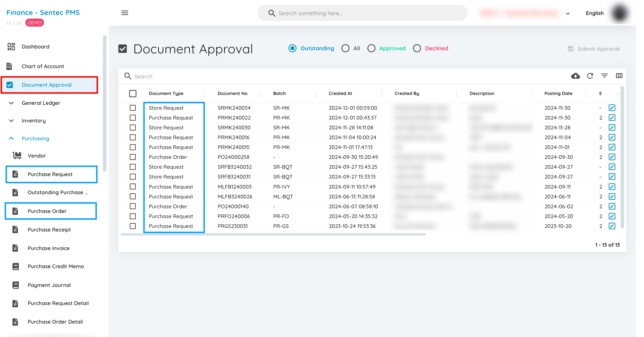This screenshot has width=644, height=337.
Task: Select the Declined radio filter
Action: pos(417,48)
